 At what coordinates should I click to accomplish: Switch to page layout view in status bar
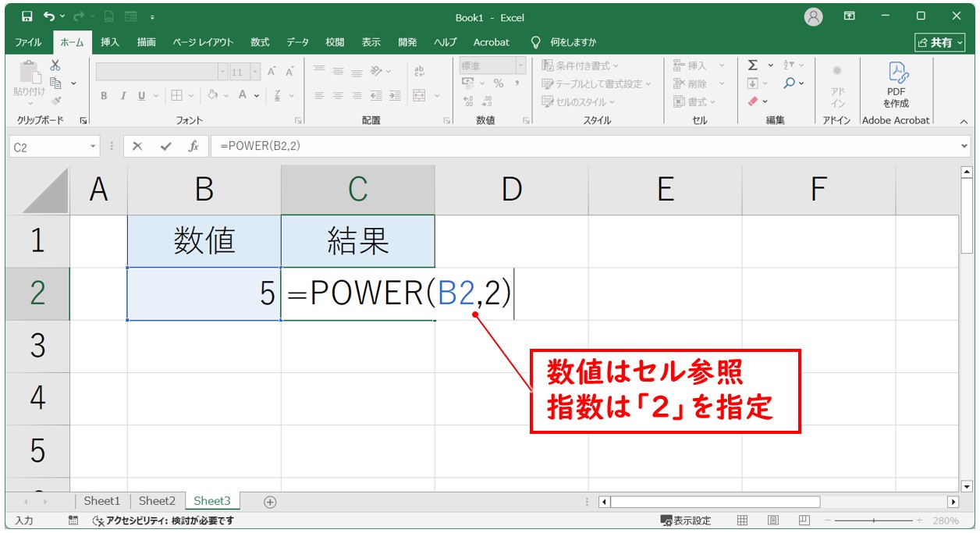click(x=772, y=521)
